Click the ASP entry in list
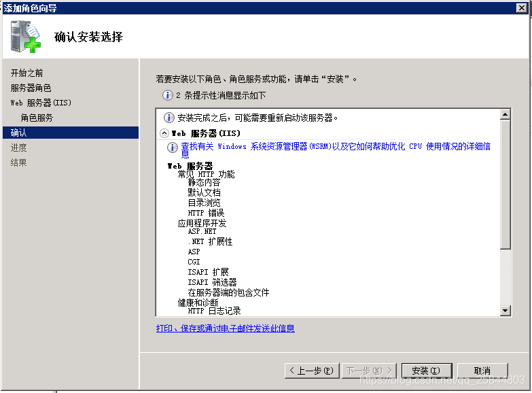The height and width of the screenshot is (393, 532). (194, 252)
